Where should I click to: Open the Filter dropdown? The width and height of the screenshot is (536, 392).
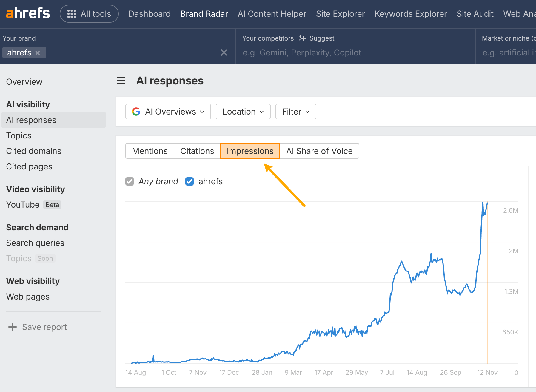pyautogui.click(x=295, y=112)
